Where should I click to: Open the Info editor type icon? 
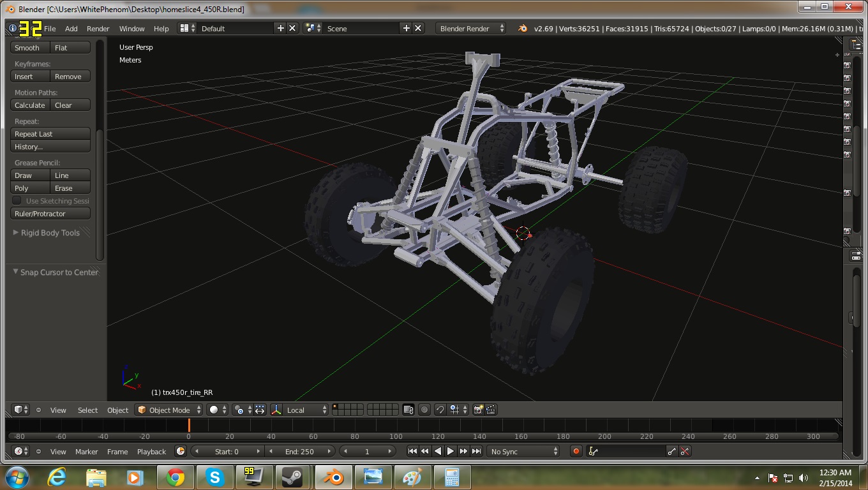13,29
